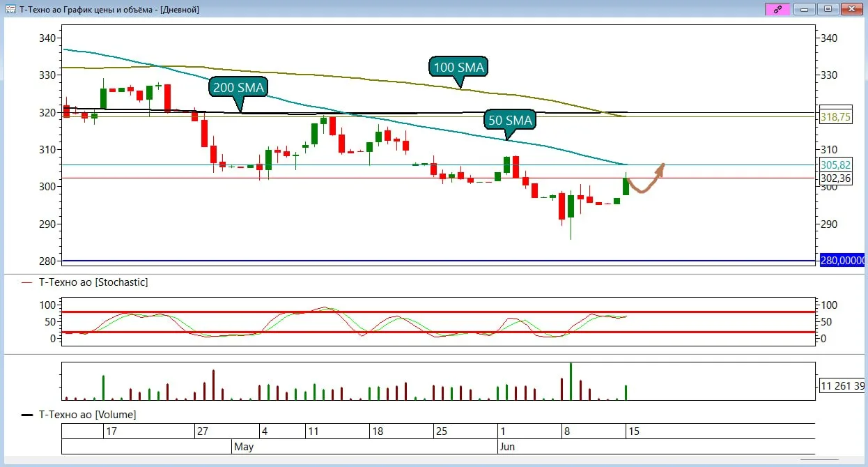Click the Jun month label on time axis
Image resolution: width=868 pixels, height=467 pixels.
point(507,446)
